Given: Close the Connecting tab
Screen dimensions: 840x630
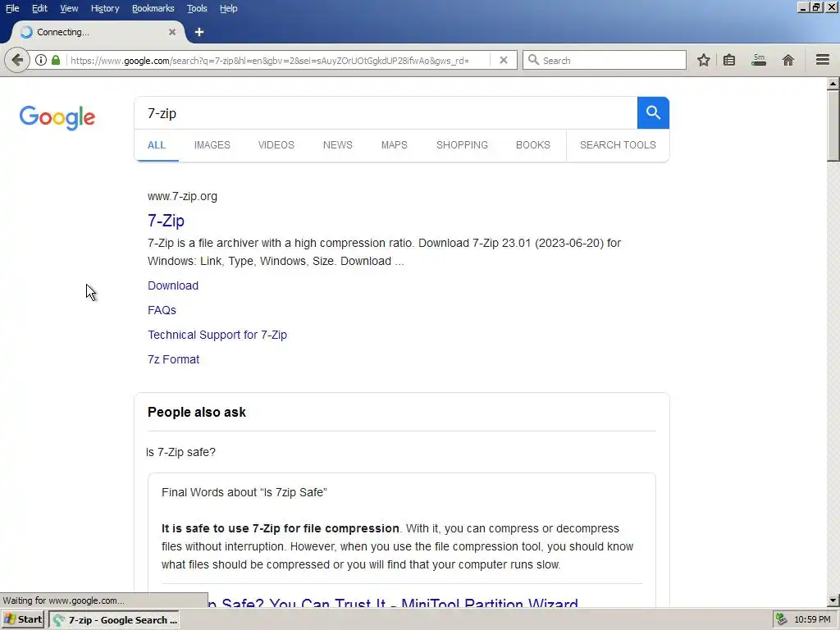Looking at the screenshot, I should click(172, 32).
